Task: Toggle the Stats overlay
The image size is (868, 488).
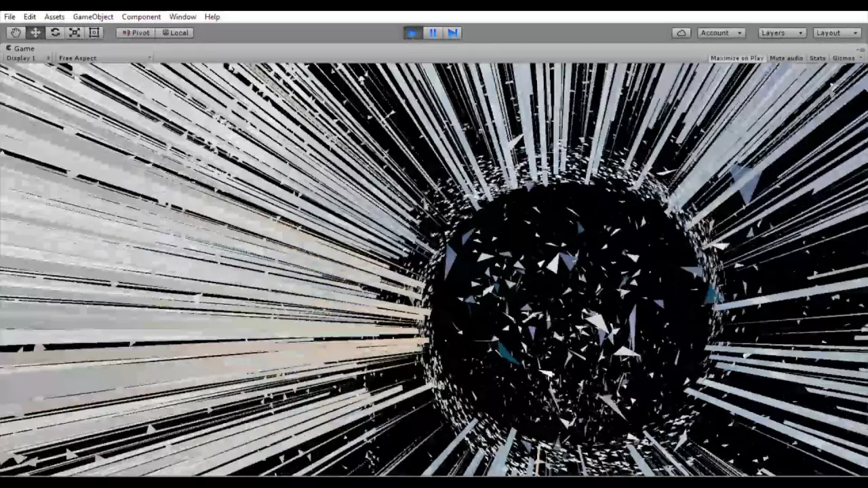Action: coord(818,58)
